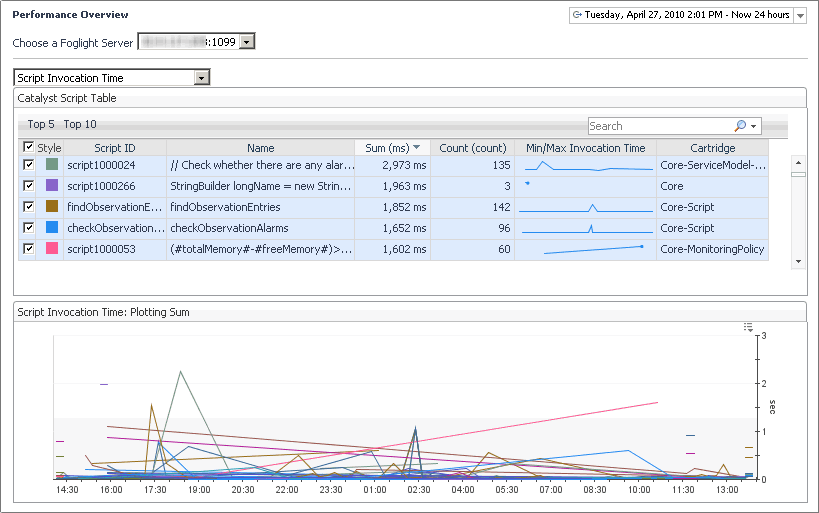
Task: Click the sparkline for findObservationEntries row
Action: pos(585,207)
